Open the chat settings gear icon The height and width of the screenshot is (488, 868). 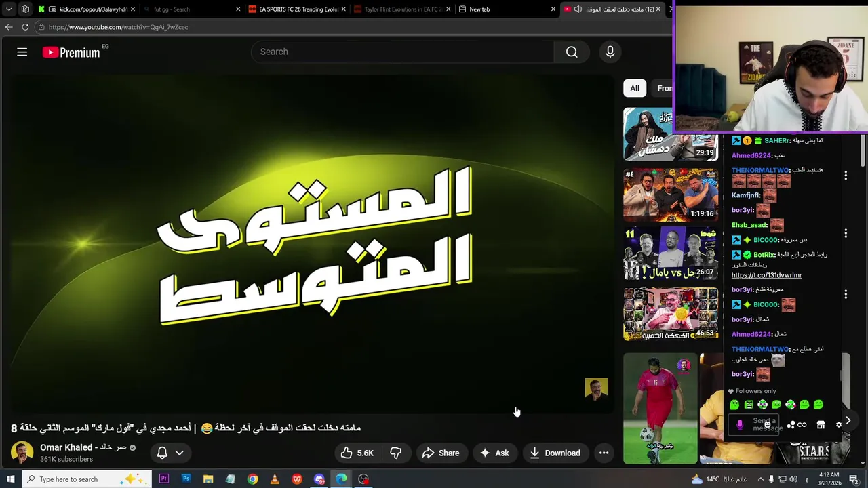coord(838,425)
